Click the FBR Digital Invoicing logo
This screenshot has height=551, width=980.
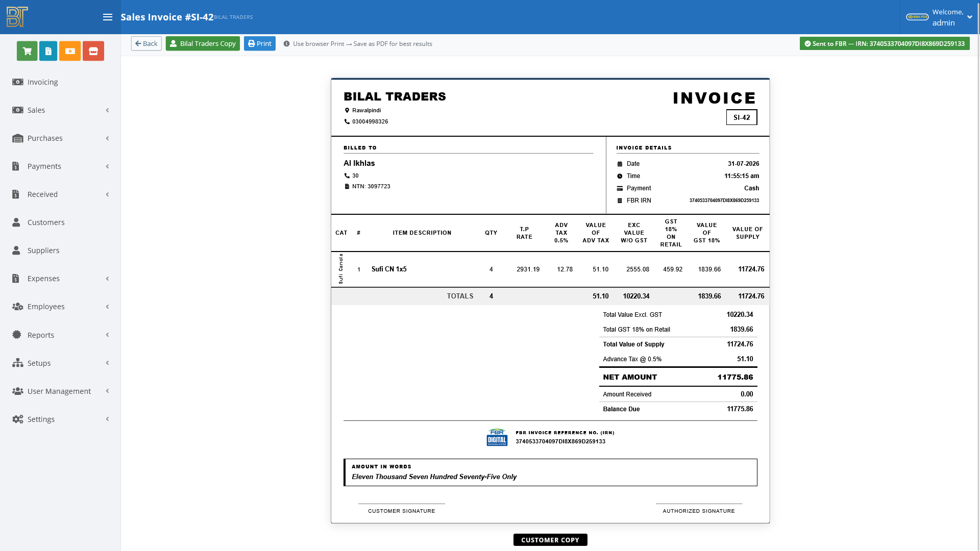497,437
